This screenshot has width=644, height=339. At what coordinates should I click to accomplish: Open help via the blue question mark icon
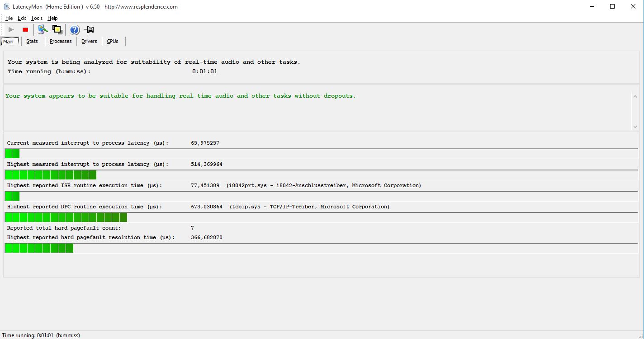coord(75,30)
